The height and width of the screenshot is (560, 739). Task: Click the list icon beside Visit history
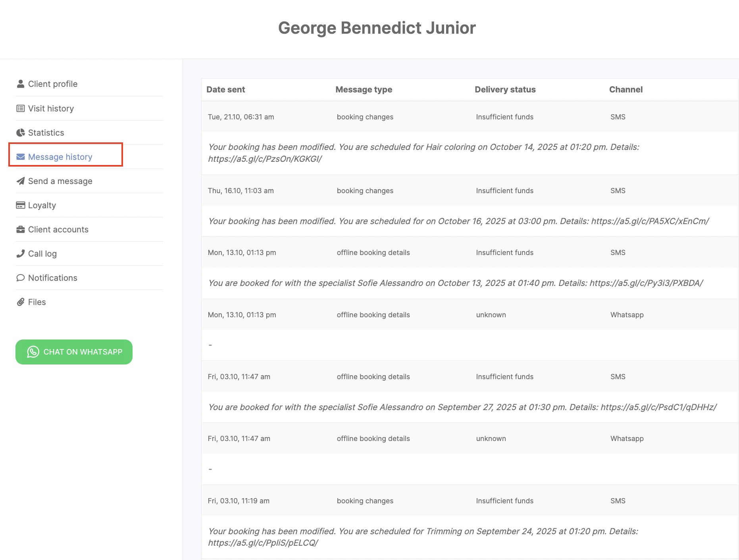point(21,109)
